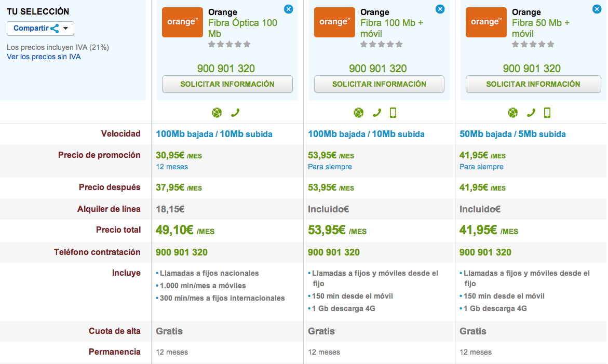Click the 12 meses promotion duration text
The width and height of the screenshot is (608, 364).
(172, 167)
